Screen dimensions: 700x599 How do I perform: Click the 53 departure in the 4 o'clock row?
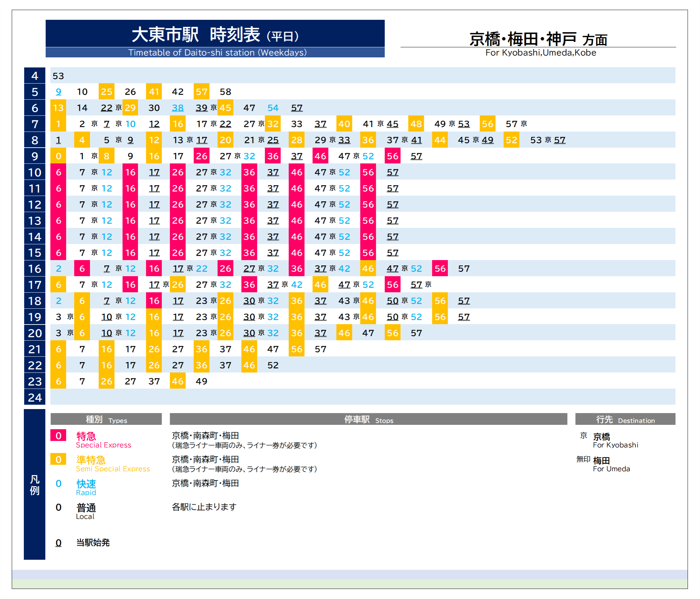tap(58, 76)
